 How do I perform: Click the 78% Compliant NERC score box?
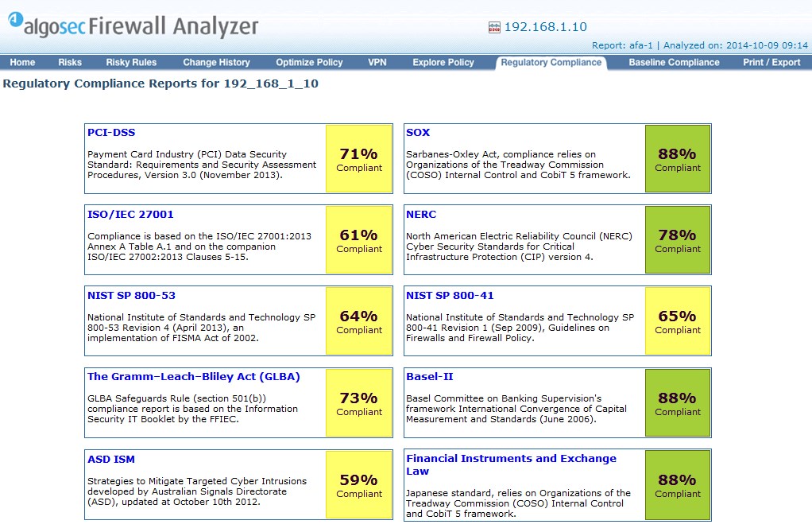(x=678, y=240)
